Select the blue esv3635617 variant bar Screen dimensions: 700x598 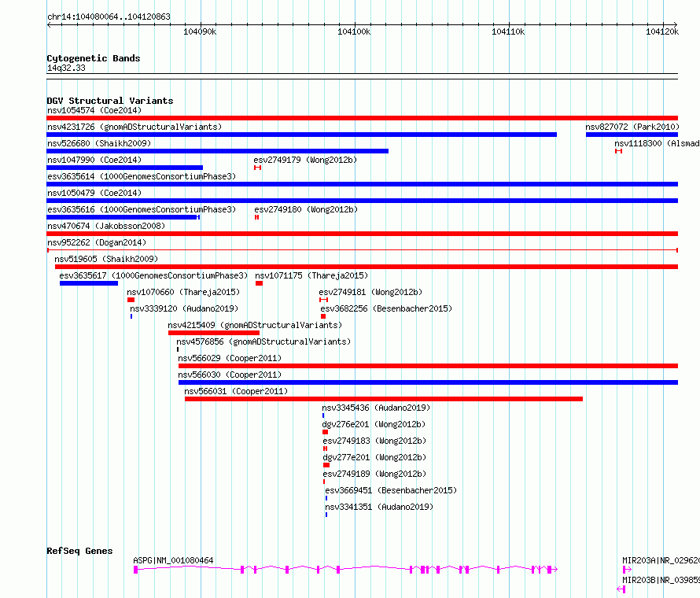(89, 283)
